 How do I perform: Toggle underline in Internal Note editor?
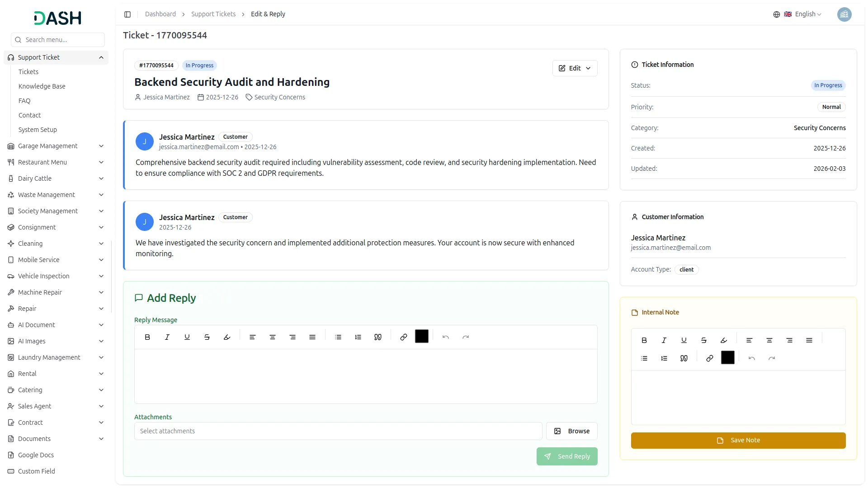point(684,340)
